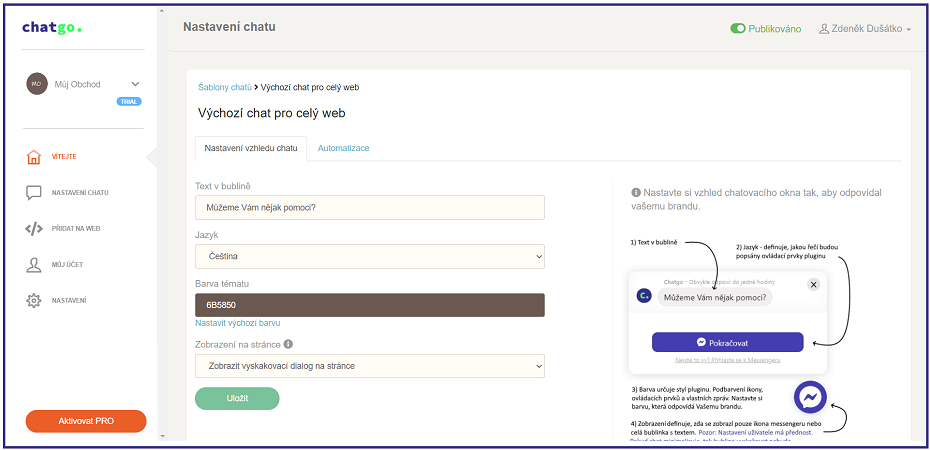
Task: Click the home icon next to Vítejte
Action: [x=34, y=157]
